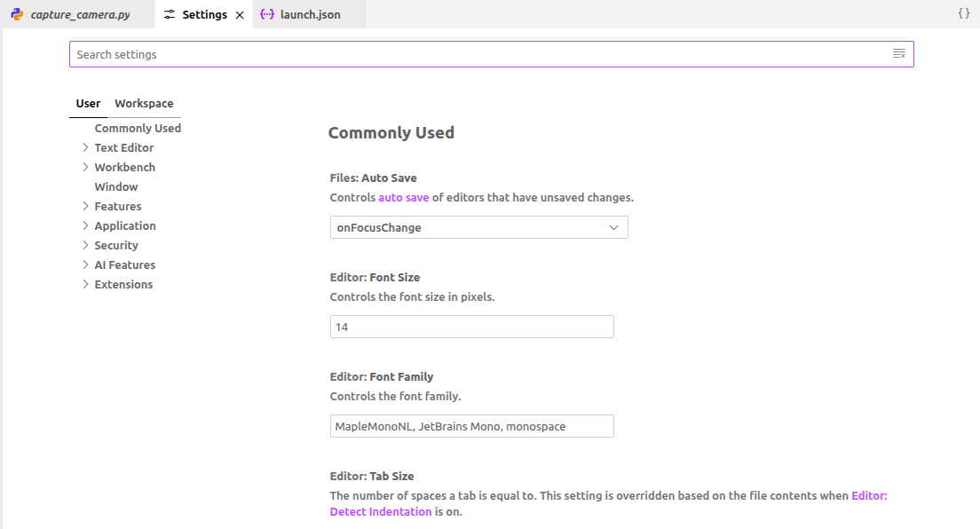Expand the Workbench settings category
This screenshot has height=529, width=980.
click(x=85, y=167)
